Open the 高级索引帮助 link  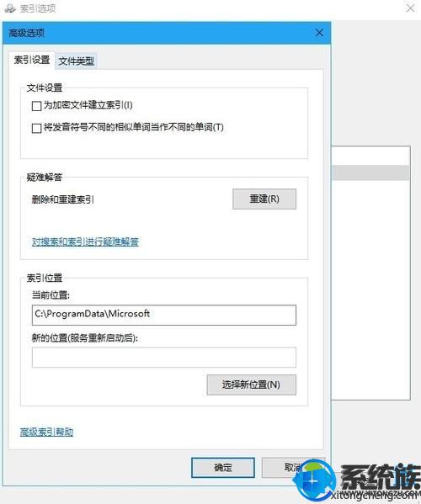pyautogui.click(x=46, y=432)
